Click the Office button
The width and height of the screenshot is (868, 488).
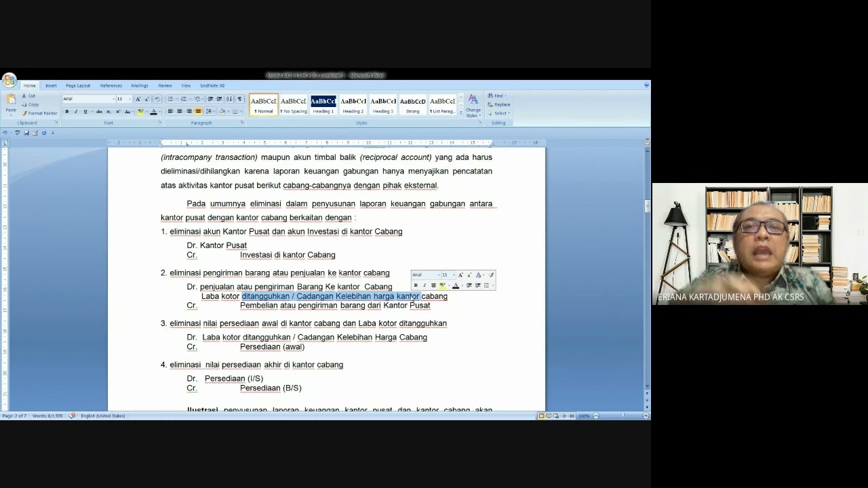coord(9,80)
